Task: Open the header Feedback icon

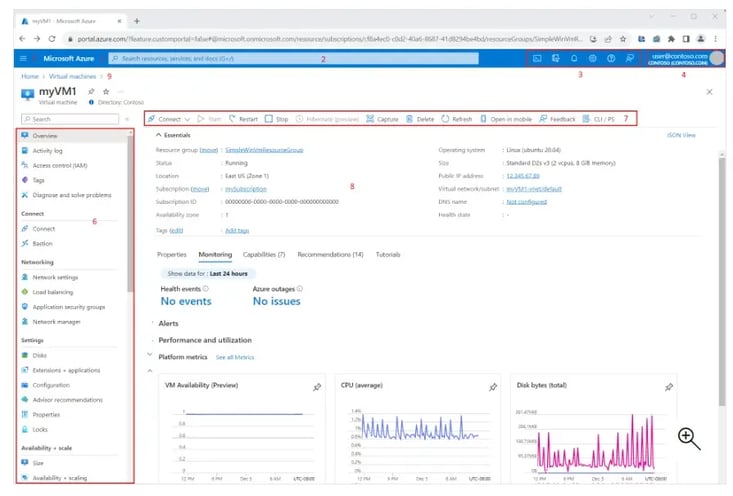Action: point(630,58)
